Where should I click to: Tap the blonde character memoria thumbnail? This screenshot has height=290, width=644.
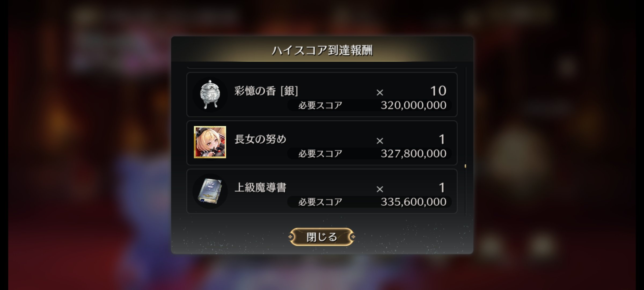click(210, 142)
